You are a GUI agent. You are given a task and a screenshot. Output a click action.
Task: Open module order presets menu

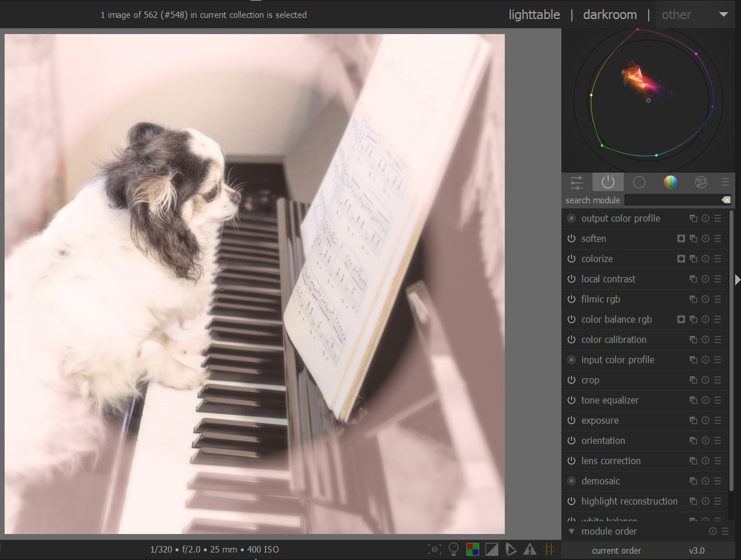[725, 531]
